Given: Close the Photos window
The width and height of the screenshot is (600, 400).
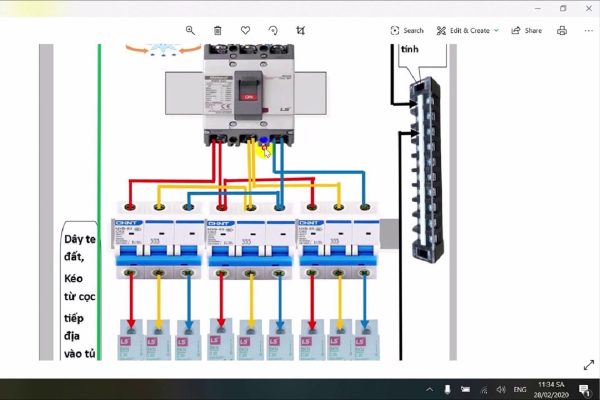Looking at the screenshot, I should pyautogui.click(x=589, y=8).
